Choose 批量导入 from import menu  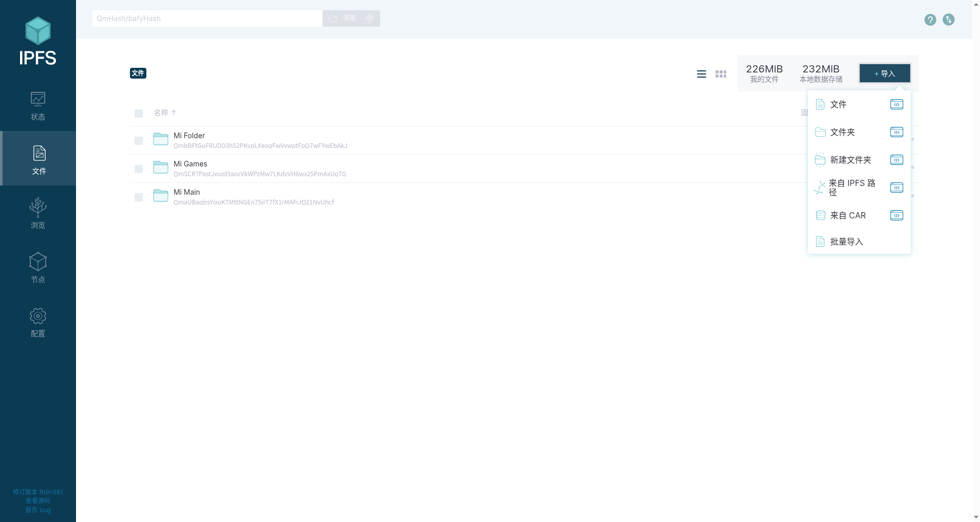[859, 241]
